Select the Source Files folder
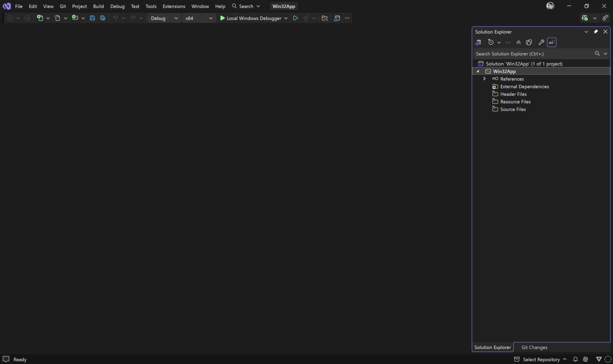This screenshot has height=364, width=613. (509, 109)
